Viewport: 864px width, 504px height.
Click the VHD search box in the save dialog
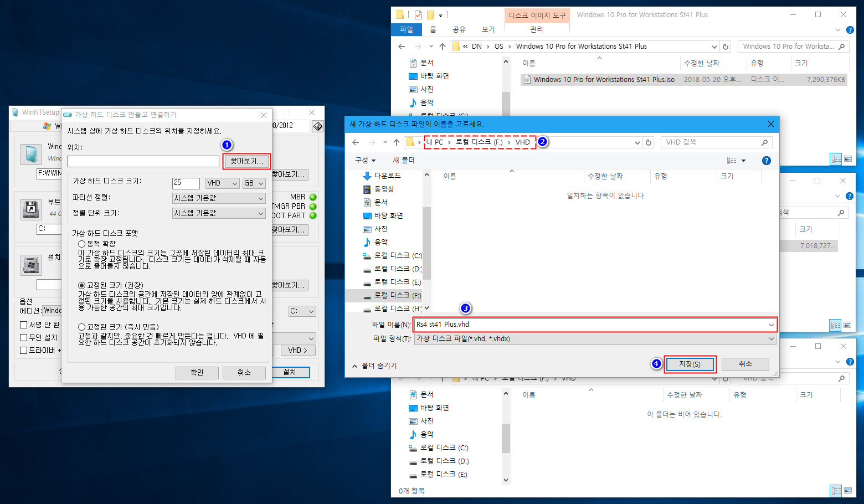716,142
